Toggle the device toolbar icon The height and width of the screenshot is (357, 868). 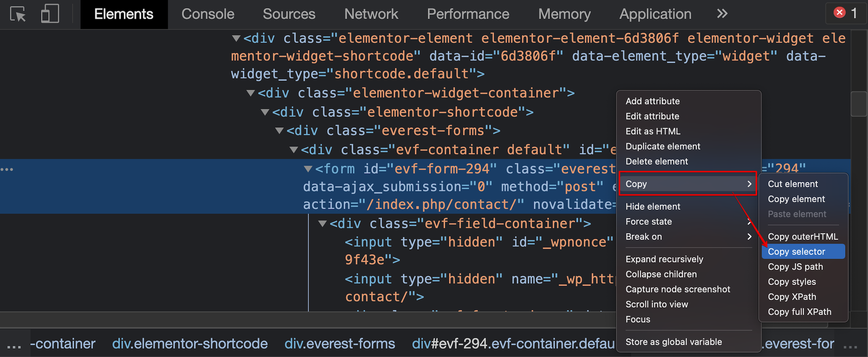(49, 14)
